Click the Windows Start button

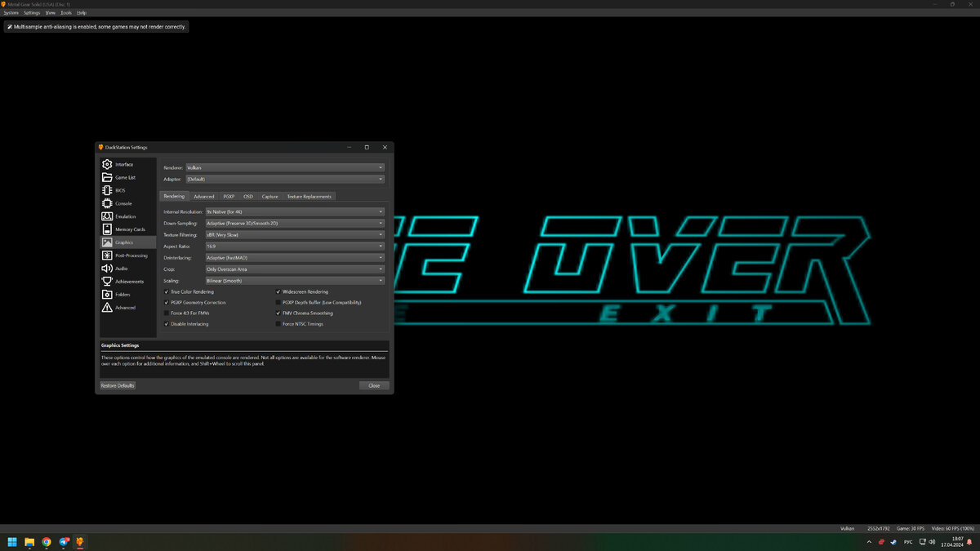click(x=12, y=541)
